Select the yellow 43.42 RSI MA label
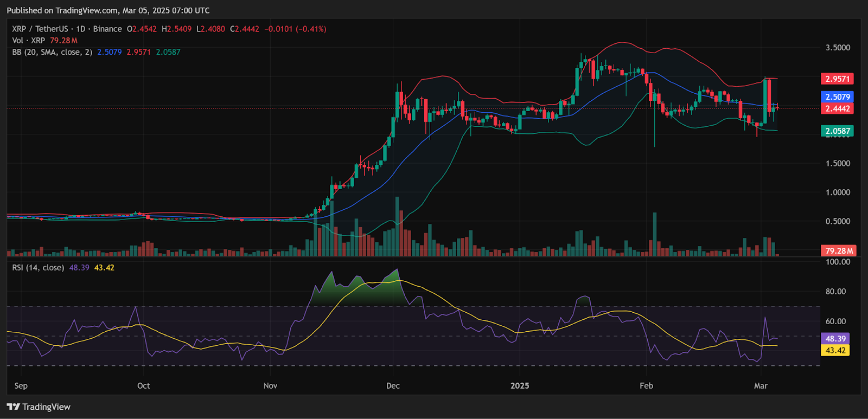The image size is (868, 419). (835, 351)
